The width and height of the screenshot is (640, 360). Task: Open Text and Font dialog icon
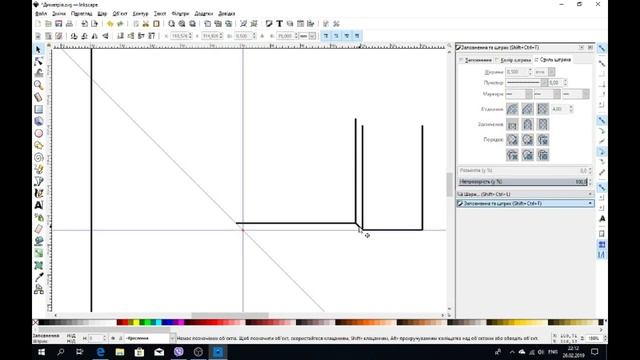(280, 24)
